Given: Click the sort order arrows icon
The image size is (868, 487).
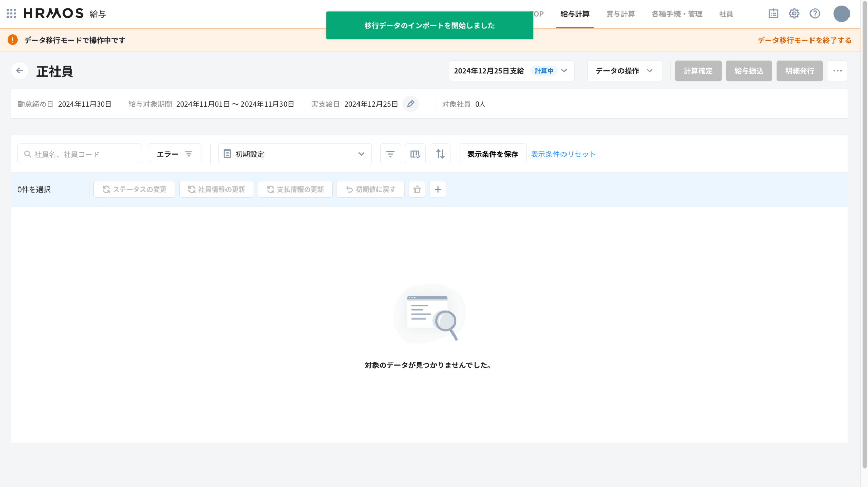Looking at the screenshot, I should 440,154.
